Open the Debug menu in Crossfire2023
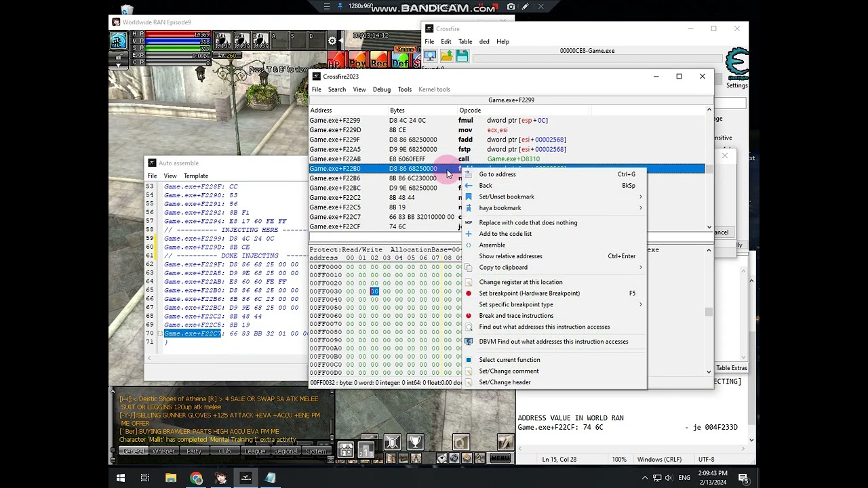 [x=381, y=89]
